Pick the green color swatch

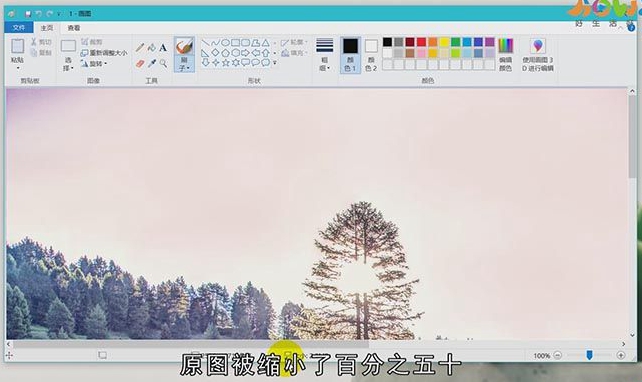456,42
